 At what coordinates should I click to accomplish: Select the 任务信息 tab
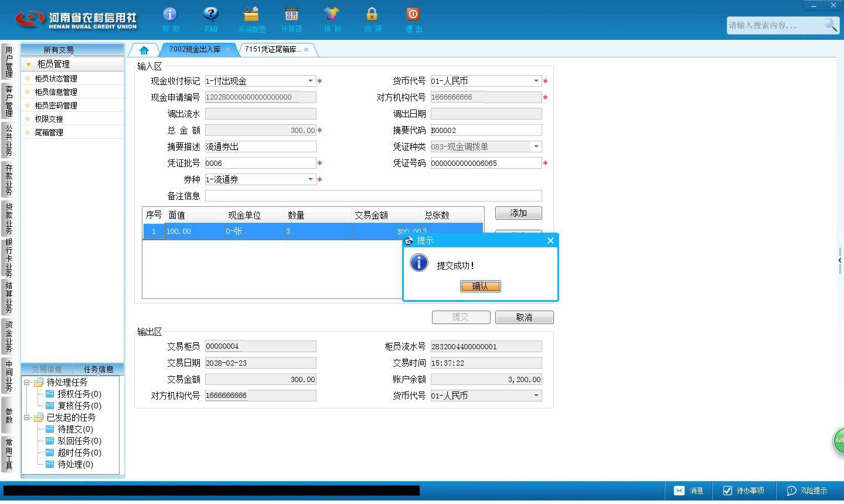click(x=98, y=369)
